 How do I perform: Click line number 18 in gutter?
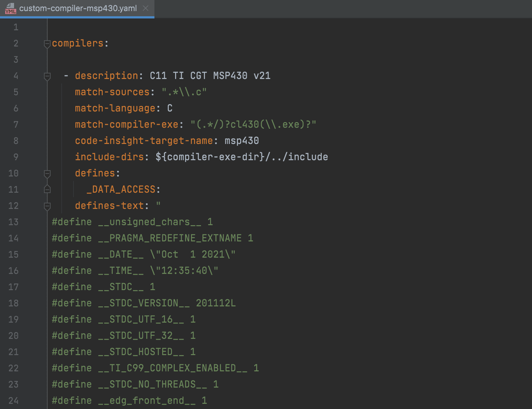(13, 303)
